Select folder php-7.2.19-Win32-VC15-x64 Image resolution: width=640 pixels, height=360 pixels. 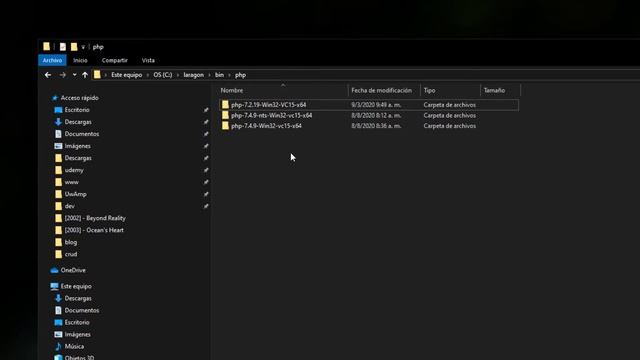pos(369,105)
